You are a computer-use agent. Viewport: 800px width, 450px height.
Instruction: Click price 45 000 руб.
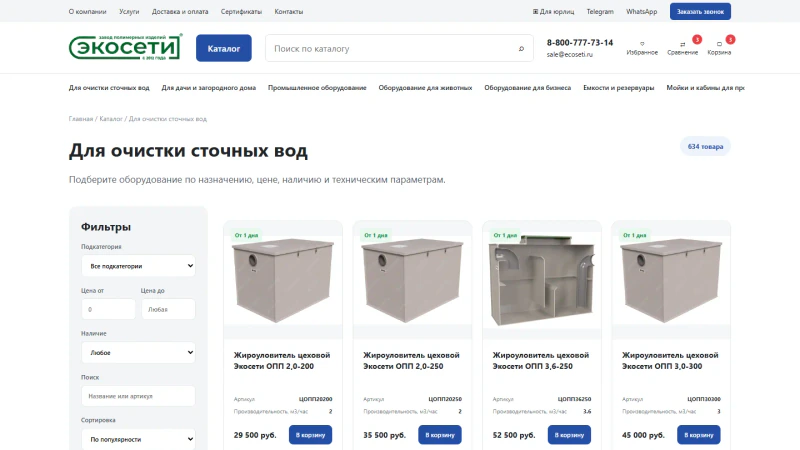tap(643, 435)
